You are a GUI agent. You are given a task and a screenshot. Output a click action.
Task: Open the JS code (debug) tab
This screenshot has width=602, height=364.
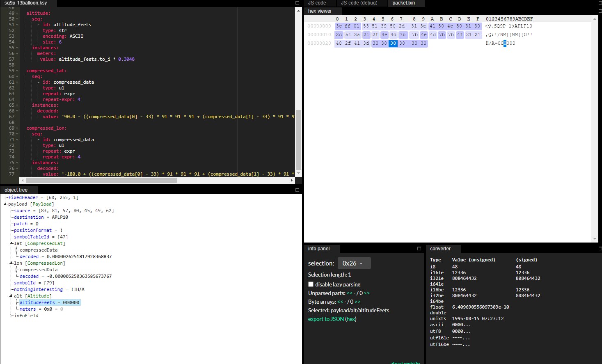[x=359, y=3]
